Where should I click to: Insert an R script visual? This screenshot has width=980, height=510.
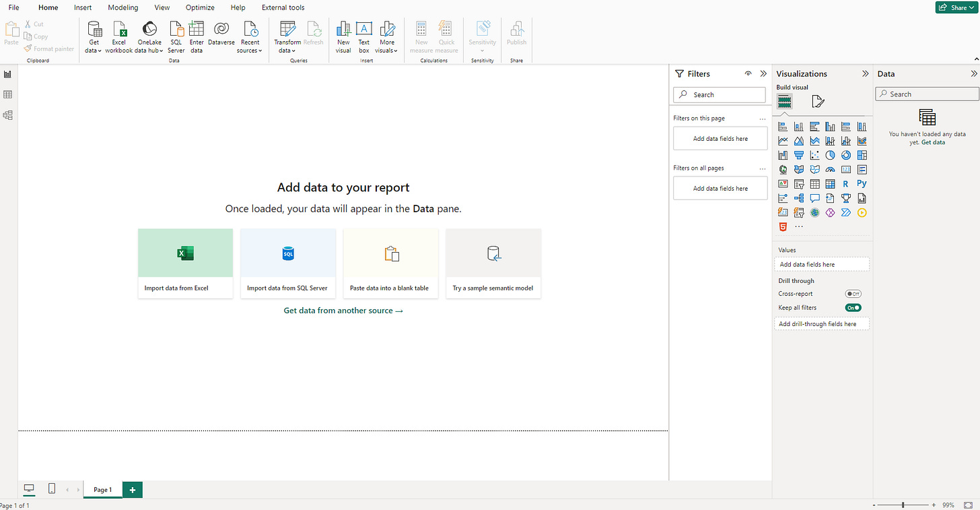[x=846, y=183]
